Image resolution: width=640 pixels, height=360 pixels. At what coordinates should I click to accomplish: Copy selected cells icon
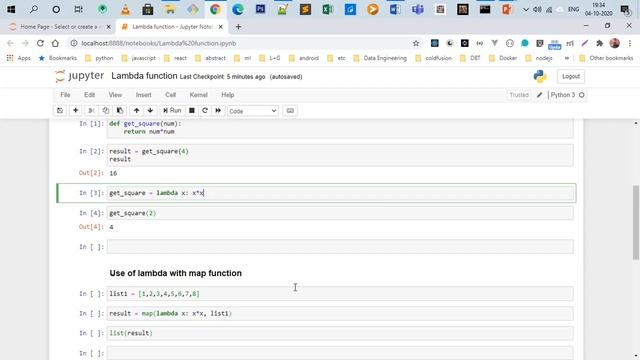pos(106,111)
